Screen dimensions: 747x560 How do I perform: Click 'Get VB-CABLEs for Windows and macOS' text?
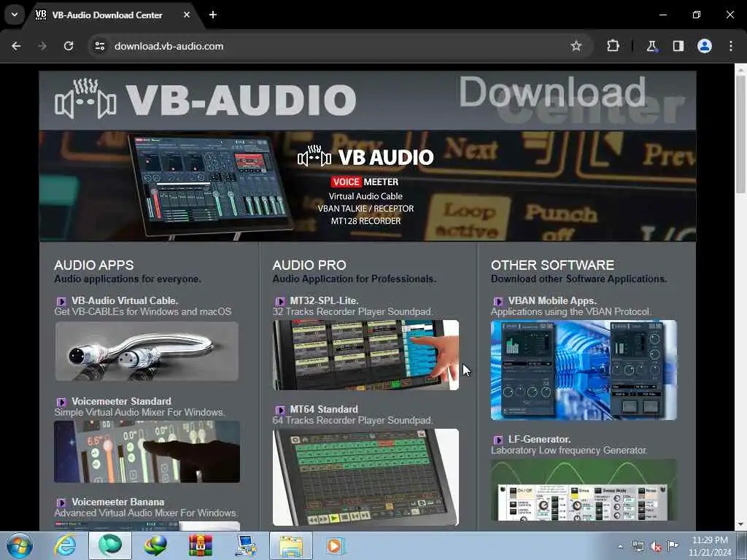pos(143,312)
